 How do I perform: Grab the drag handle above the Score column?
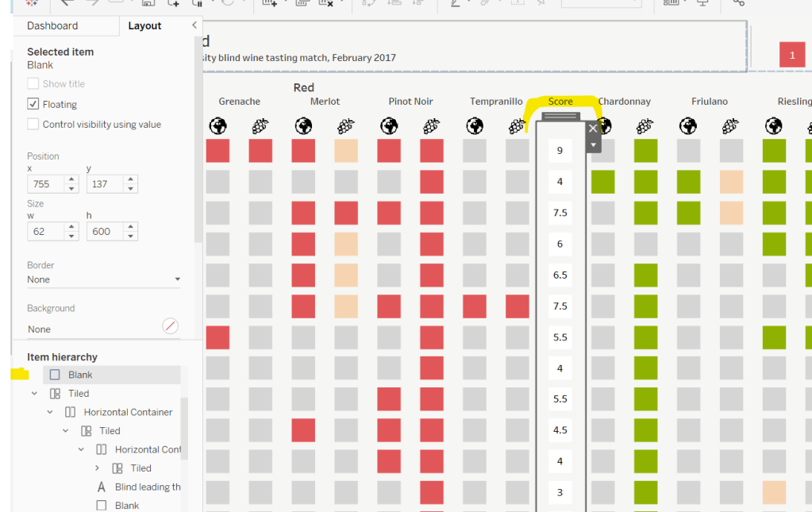[560, 116]
